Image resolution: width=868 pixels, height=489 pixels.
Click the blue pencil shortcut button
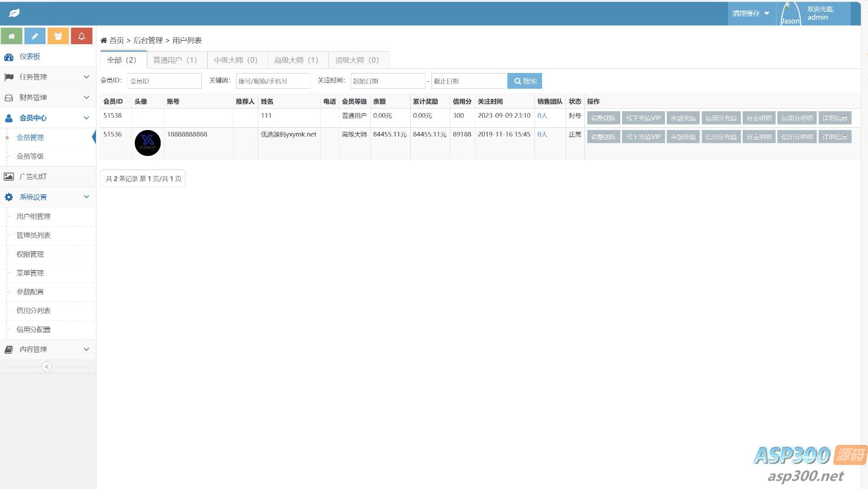coord(35,36)
